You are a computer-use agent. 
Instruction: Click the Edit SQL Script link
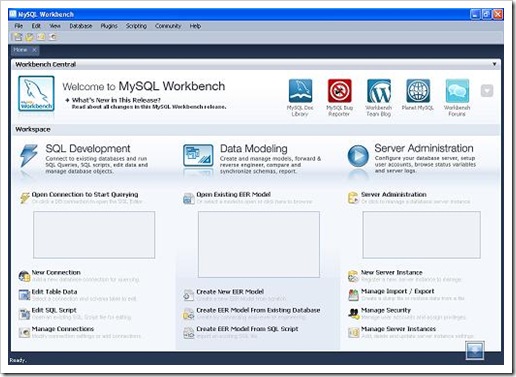(54, 310)
